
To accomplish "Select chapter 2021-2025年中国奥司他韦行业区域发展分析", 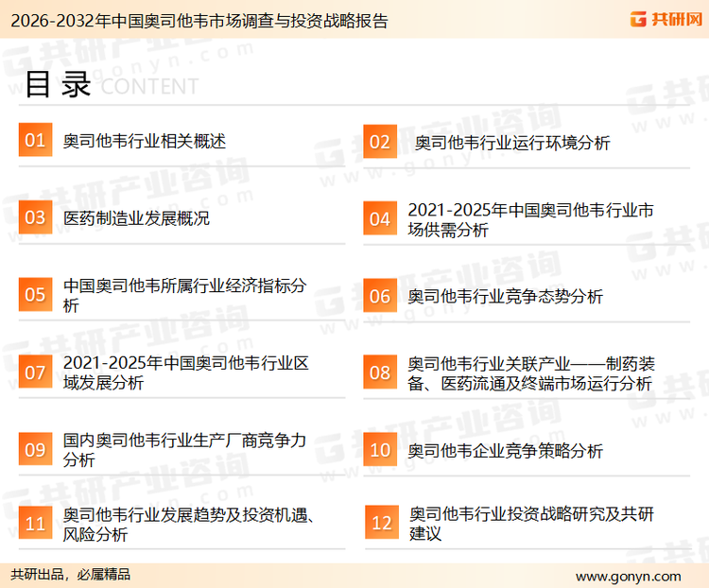I will coord(186,372).
